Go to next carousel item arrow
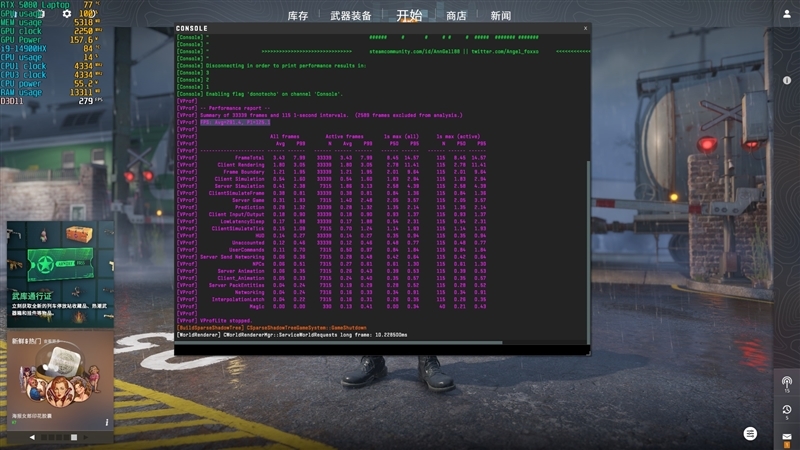 86,437
